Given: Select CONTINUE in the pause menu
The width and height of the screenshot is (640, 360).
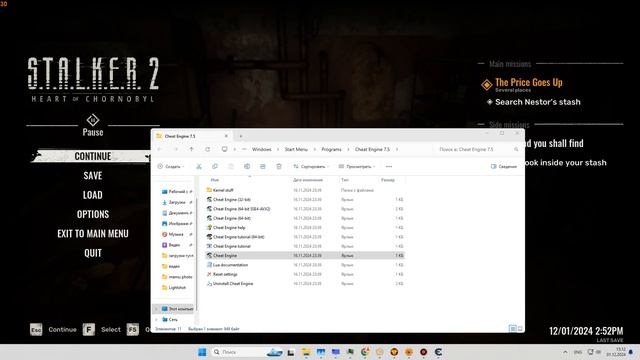Looking at the screenshot, I should tap(93, 156).
